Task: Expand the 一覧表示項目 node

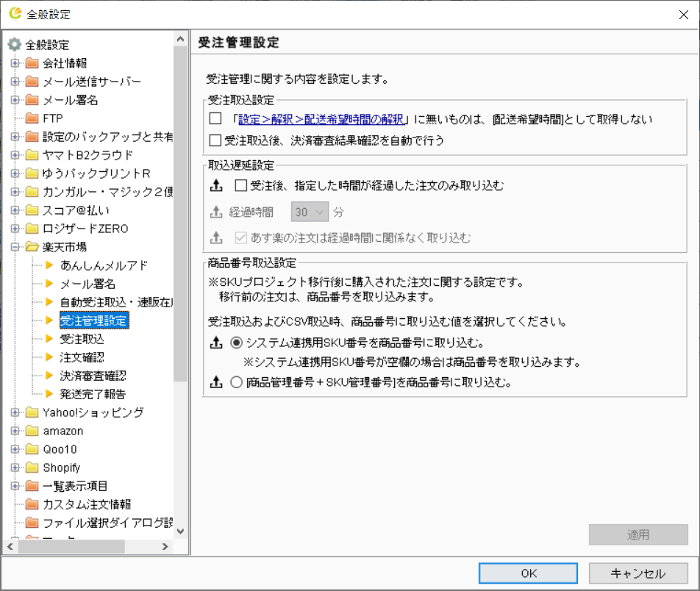Action: 15,486
